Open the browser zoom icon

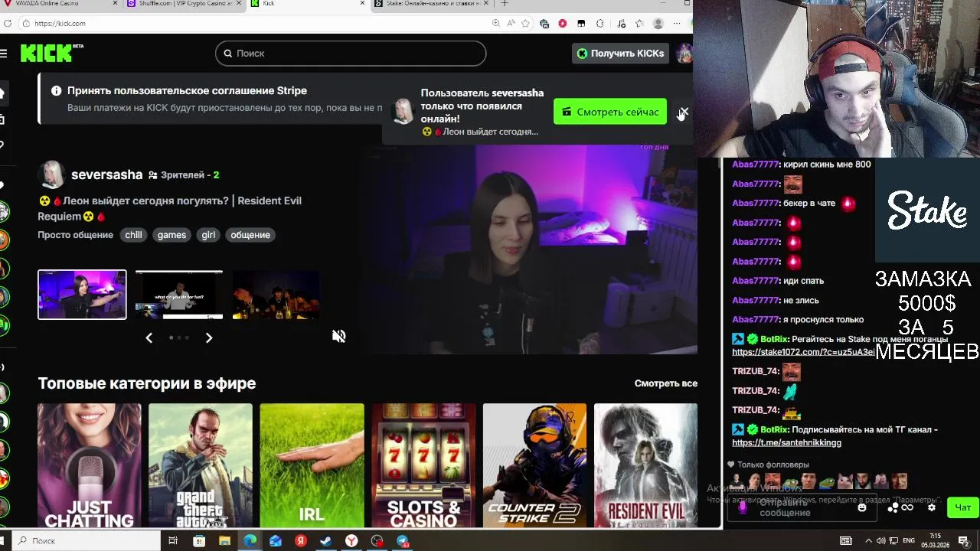coord(496,24)
